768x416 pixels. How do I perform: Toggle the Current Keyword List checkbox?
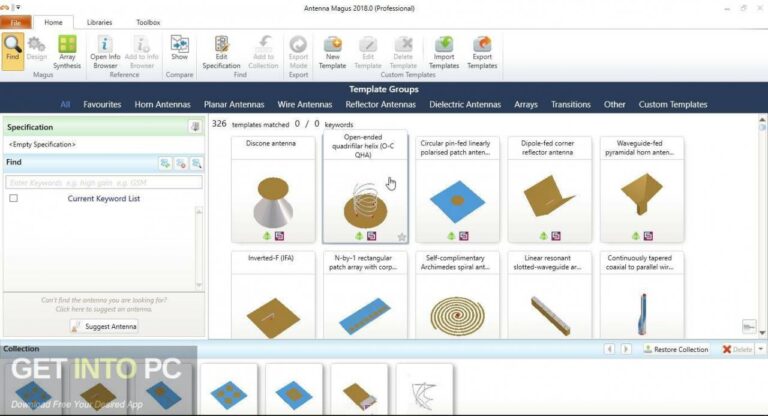[14, 198]
